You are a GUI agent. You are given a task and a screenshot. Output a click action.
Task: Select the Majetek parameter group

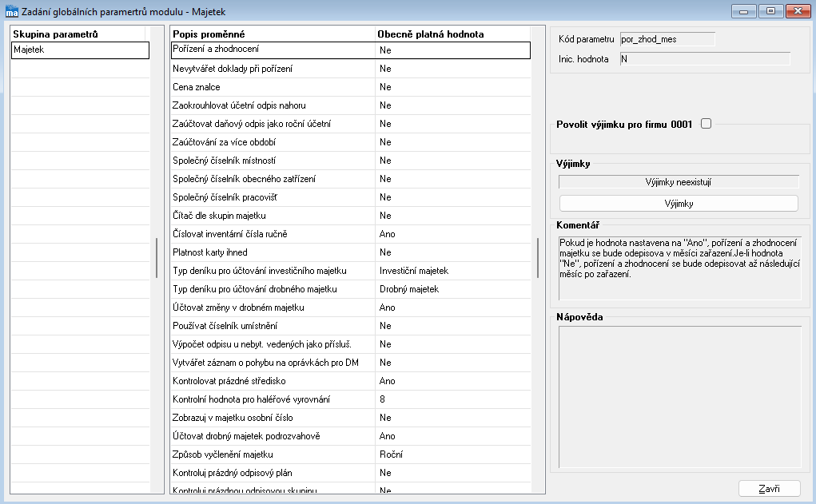tap(80, 50)
